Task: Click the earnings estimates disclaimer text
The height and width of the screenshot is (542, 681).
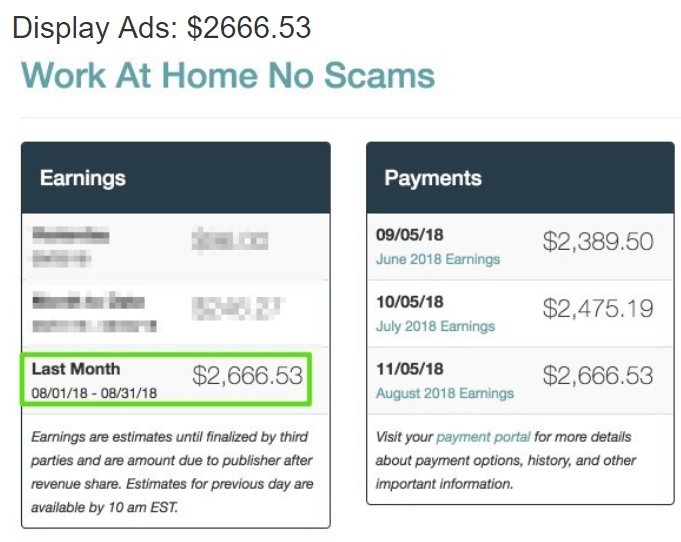Action: pos(172,472)
